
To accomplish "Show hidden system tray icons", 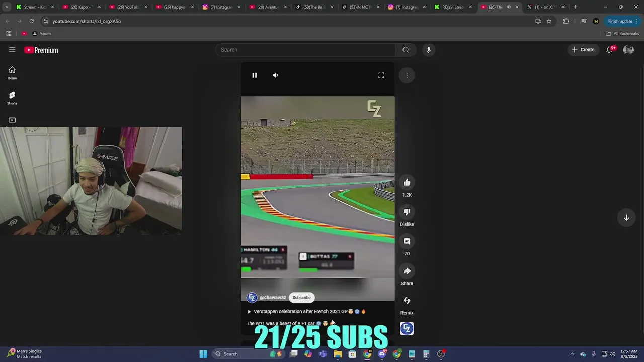I will [x=572, y=354].
